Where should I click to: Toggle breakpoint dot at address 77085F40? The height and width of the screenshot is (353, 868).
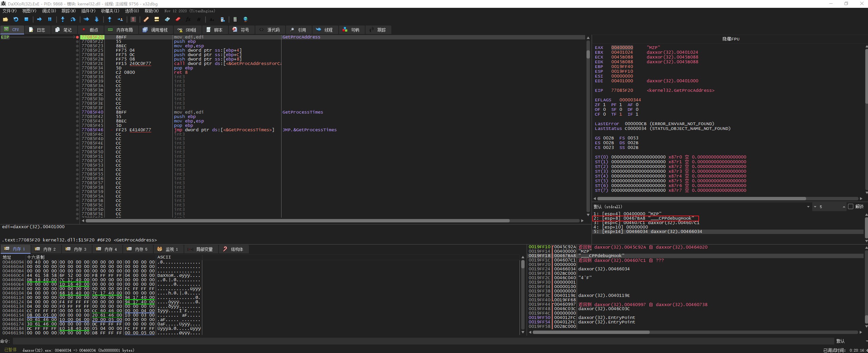click(78, 112)
